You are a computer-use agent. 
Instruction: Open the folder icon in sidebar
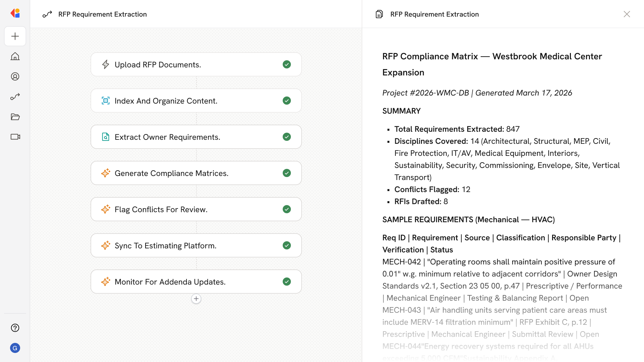tap(15, 117)
